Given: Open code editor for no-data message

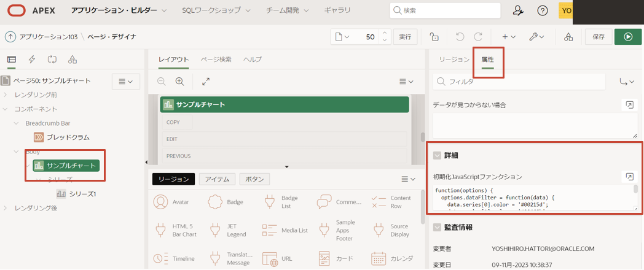Looking at the screenshot, I should (629, 105).
